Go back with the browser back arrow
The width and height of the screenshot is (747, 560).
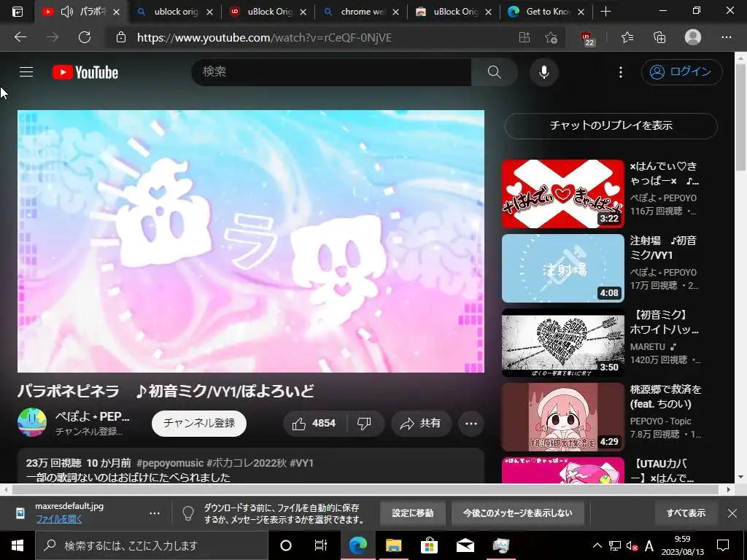point(20,37)
